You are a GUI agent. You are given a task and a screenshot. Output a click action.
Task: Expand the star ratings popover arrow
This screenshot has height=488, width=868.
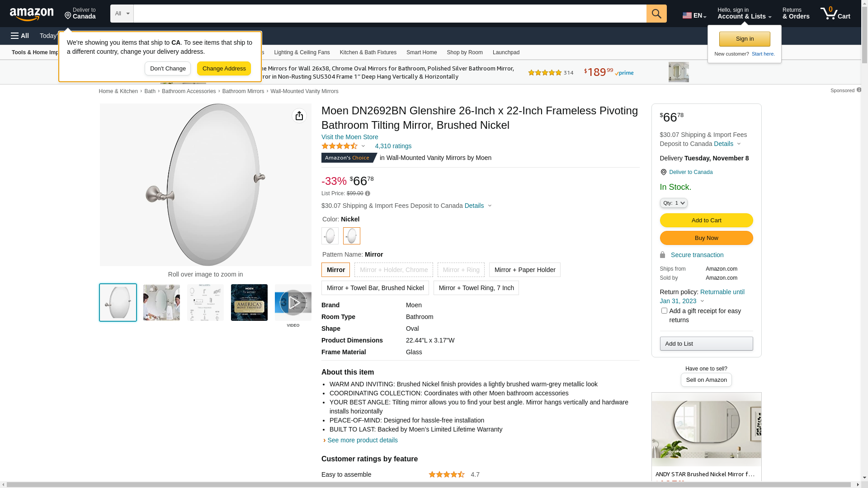363,146
